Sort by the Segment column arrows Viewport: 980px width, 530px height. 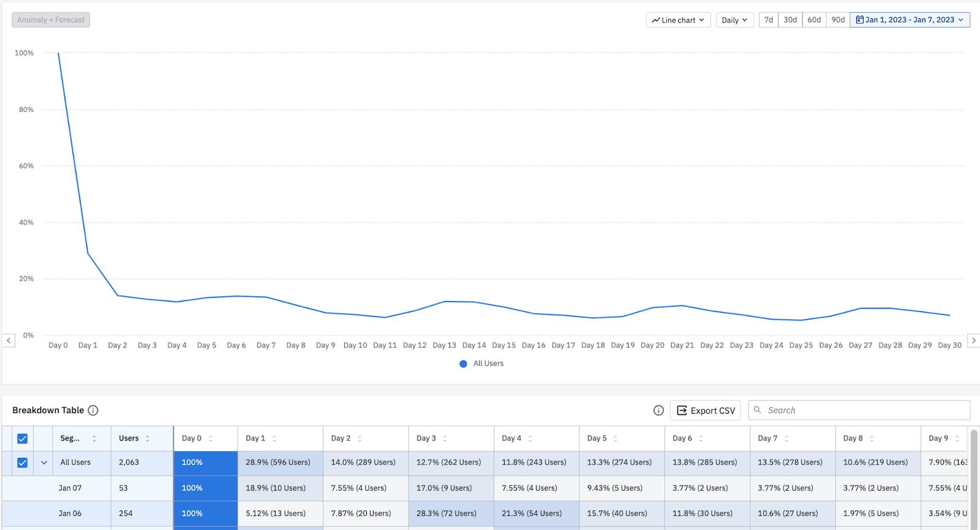tap(94, 439)
